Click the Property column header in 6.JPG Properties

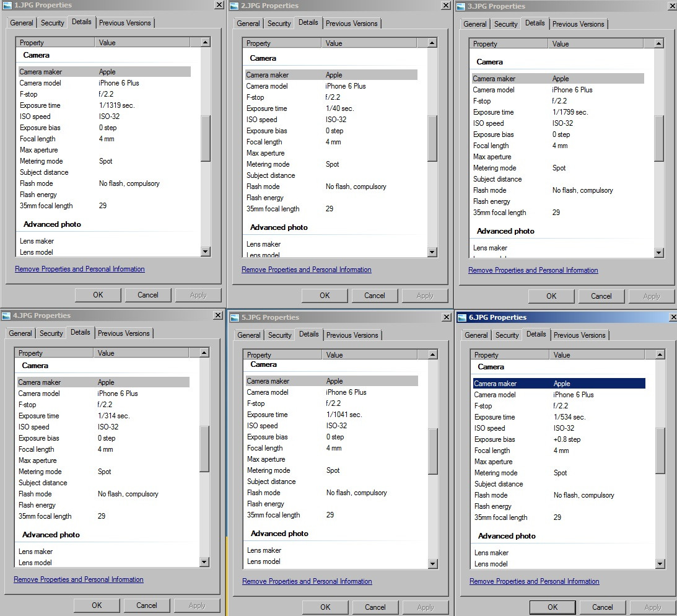510,355
